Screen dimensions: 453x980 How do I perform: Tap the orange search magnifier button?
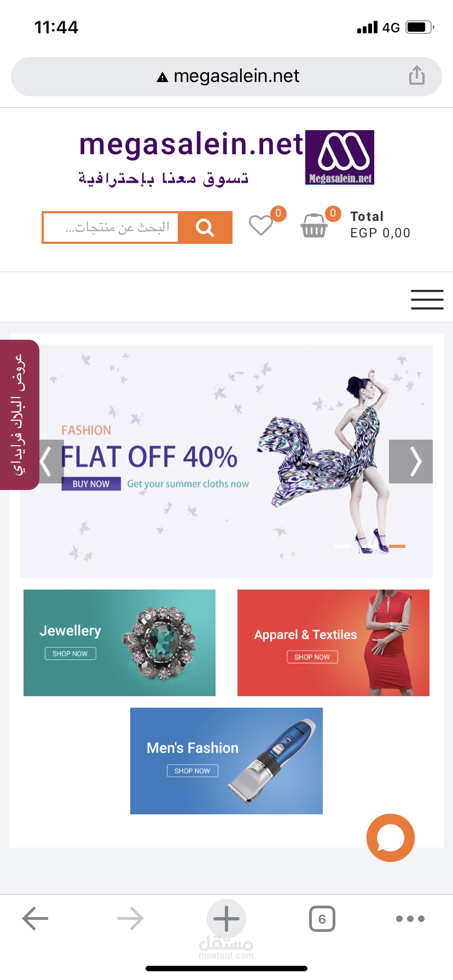pos(205,227)
